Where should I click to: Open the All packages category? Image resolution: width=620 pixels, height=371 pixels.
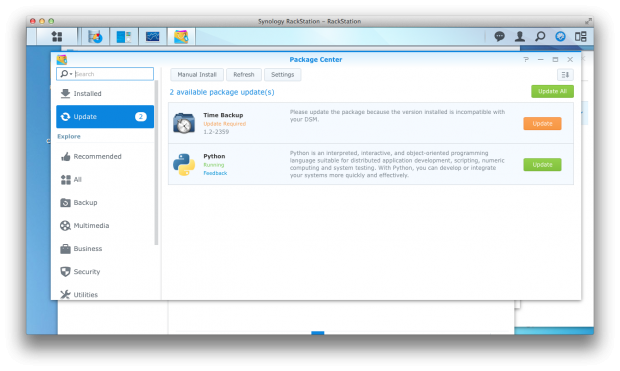coord(105,180)
